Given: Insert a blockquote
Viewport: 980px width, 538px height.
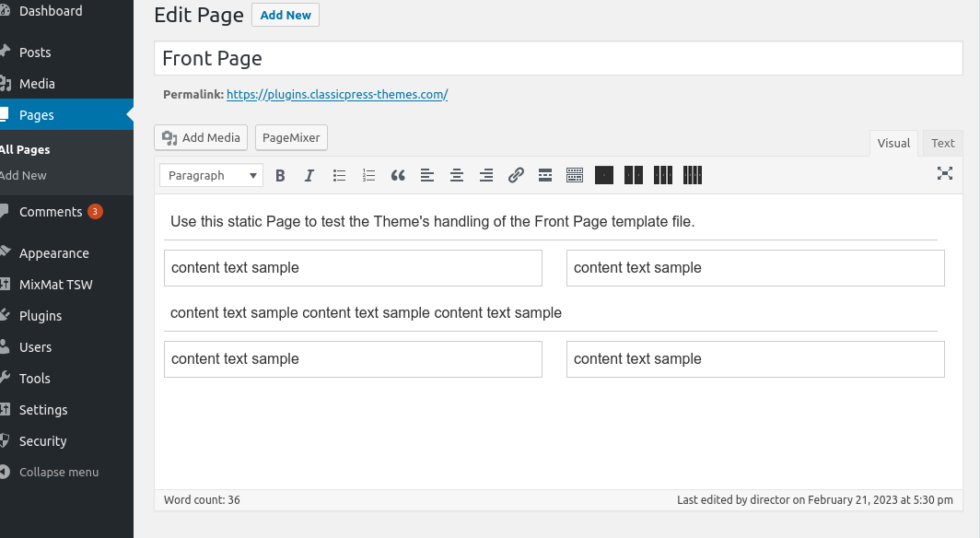Looking at the screenshot, I should point(398,176).
